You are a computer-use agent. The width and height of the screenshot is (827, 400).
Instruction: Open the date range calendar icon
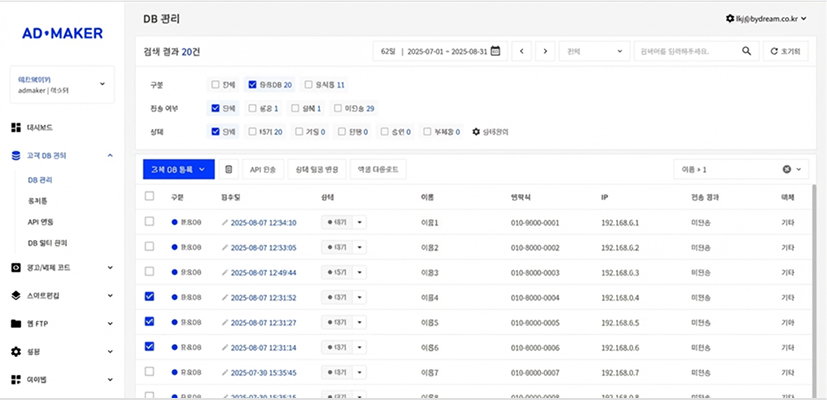pyautogui.click(x=495, y=51)
